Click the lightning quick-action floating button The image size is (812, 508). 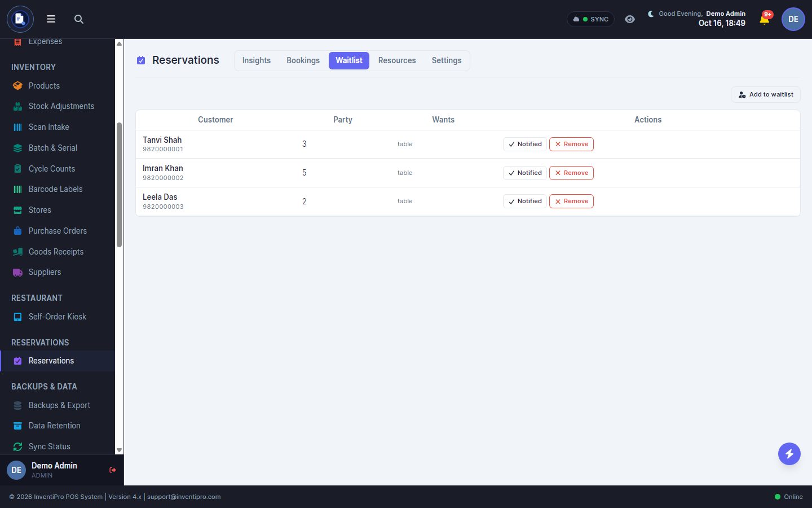789,454
